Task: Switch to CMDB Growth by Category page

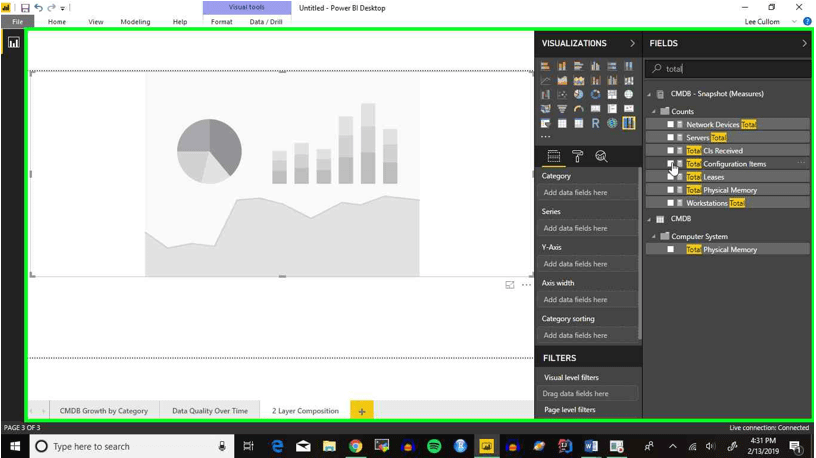Action: click(104, 411)
